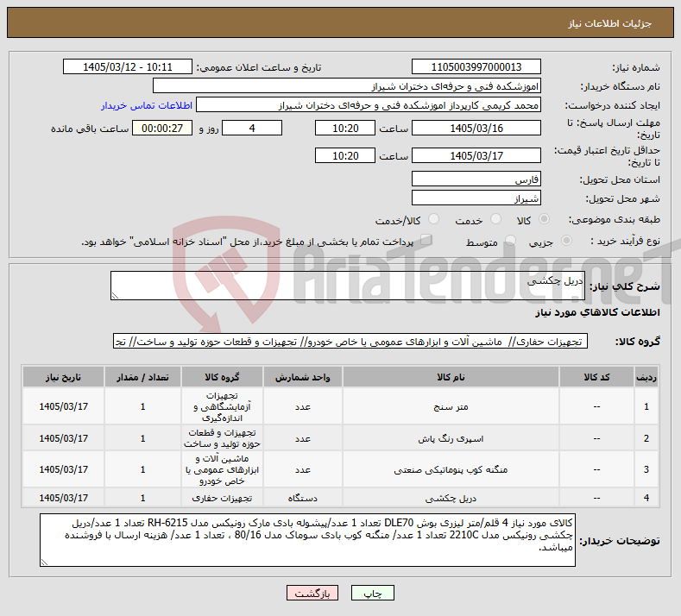Click the توضیحات خریدار text area
681x616 pixels.
(307, 540)
